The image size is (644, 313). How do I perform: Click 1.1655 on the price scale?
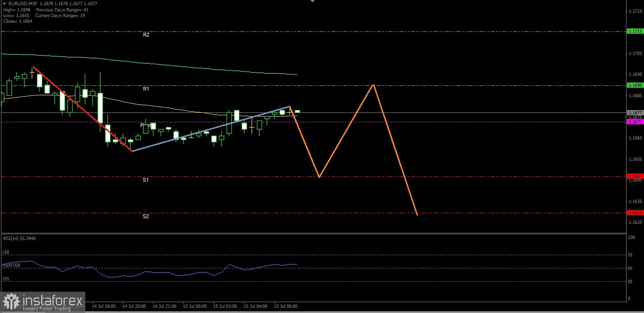pyautogui.click(x=635, y=159)
